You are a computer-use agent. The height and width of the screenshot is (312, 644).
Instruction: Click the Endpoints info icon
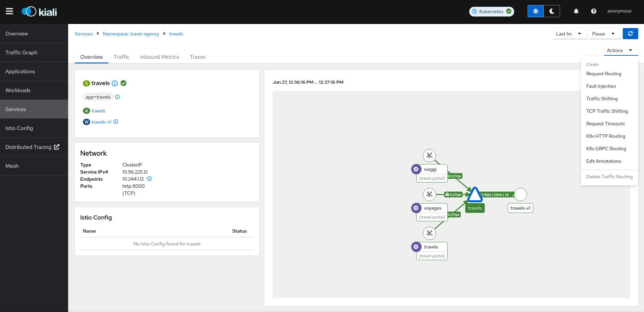click(150, 179)
